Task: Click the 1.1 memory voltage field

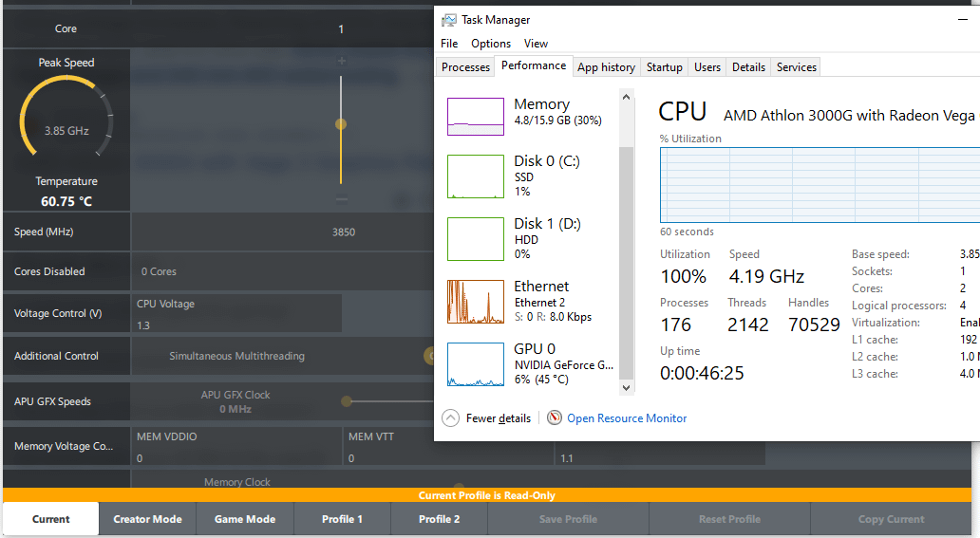Action: point(660,453)
